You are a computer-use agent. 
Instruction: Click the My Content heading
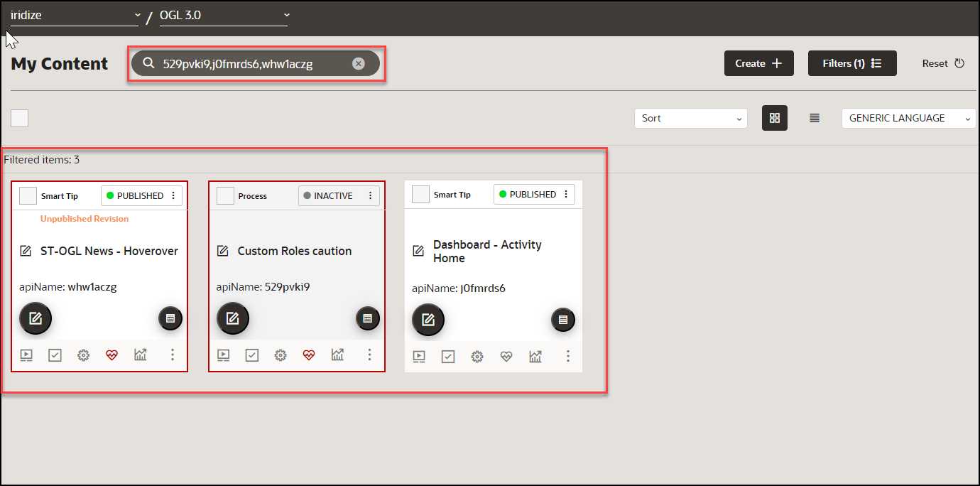click(x=60, y=64)
